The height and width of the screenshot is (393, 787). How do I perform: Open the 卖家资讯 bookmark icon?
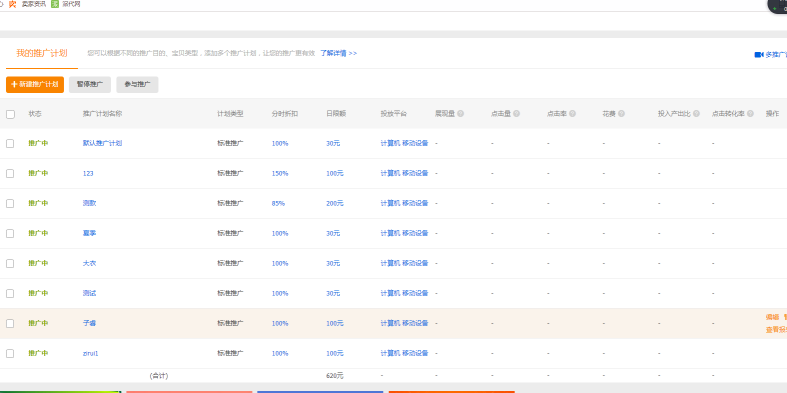pyautogui.click(x=13, y=4)
